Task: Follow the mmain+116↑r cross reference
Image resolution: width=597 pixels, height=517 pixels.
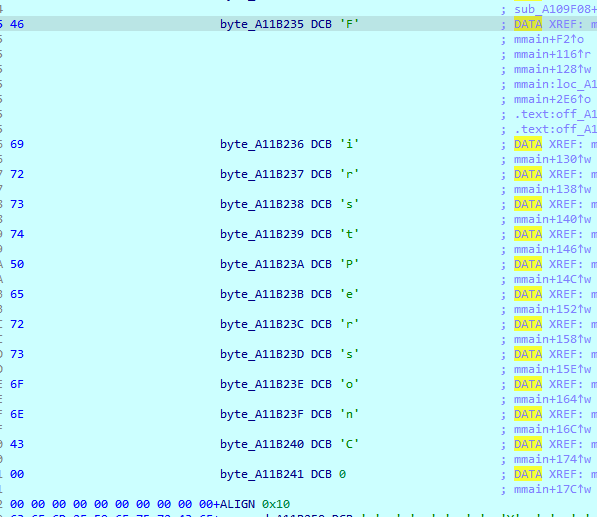Action: click(x=552, y=54)
